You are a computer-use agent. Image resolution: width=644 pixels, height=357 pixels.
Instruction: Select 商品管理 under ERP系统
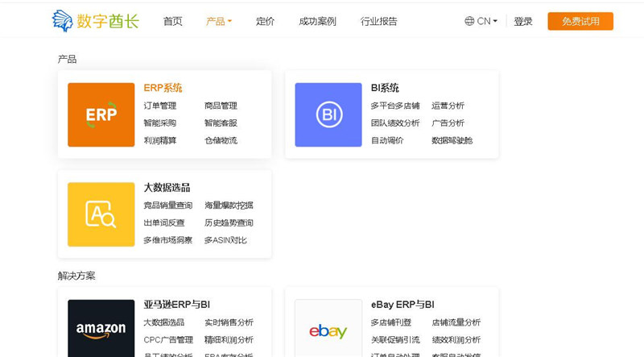pyautogui.click(x=221, y=106)
